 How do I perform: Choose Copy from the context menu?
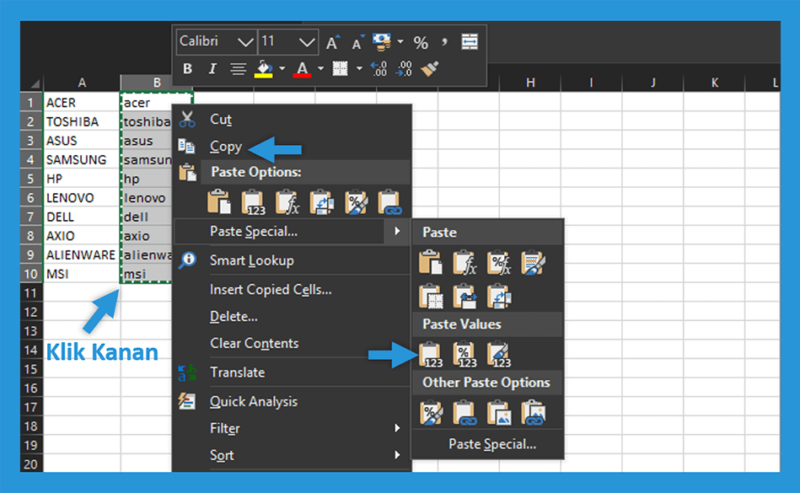292,147
